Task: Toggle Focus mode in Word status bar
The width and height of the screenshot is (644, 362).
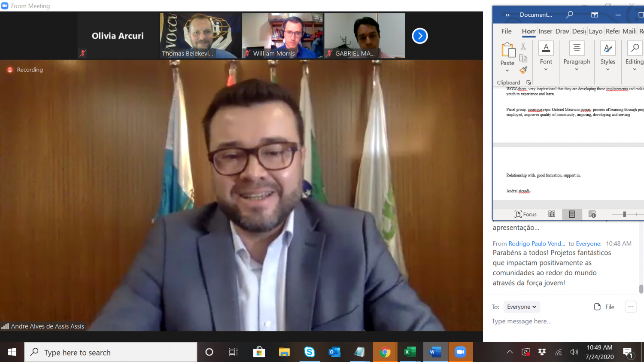Action: pos(526,214)
